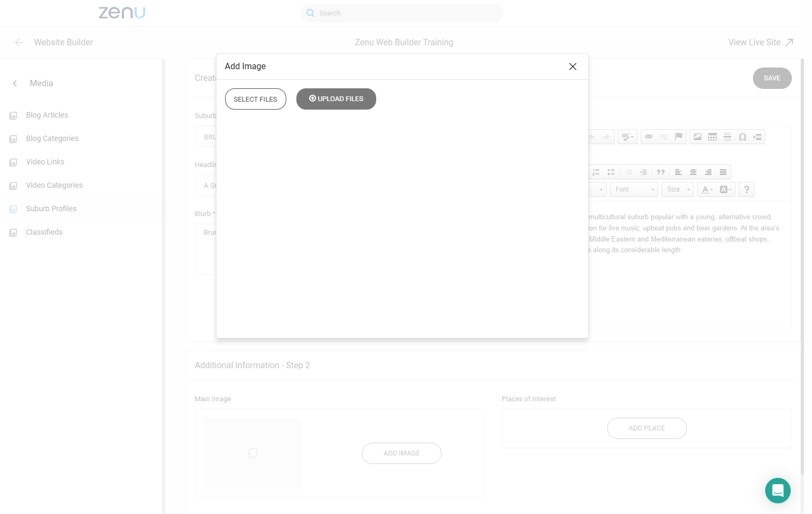Click the redo arrow in editor toolbar
The height and width of the screenshot is (514, 812).
click(607, 137)
